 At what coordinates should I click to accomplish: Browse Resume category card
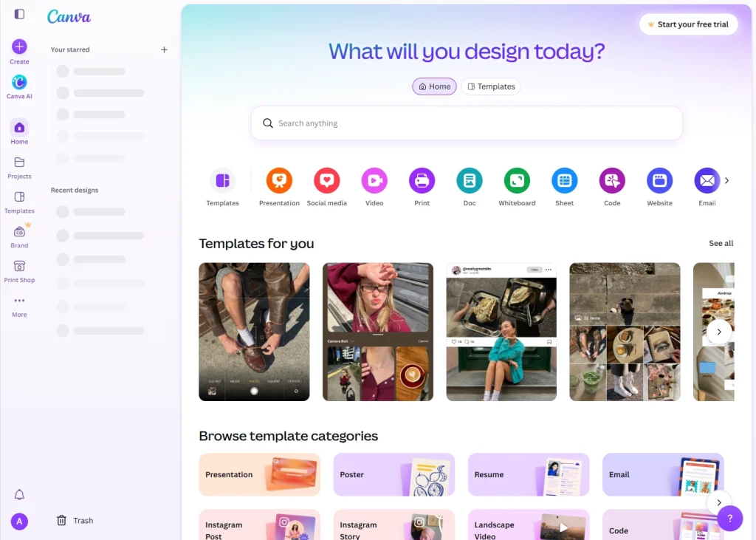529,474
